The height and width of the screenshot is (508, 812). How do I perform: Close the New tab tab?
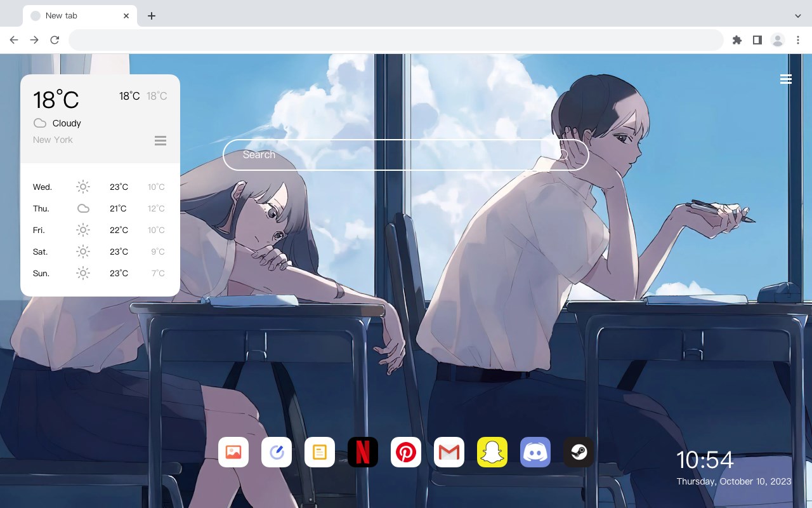126,16
